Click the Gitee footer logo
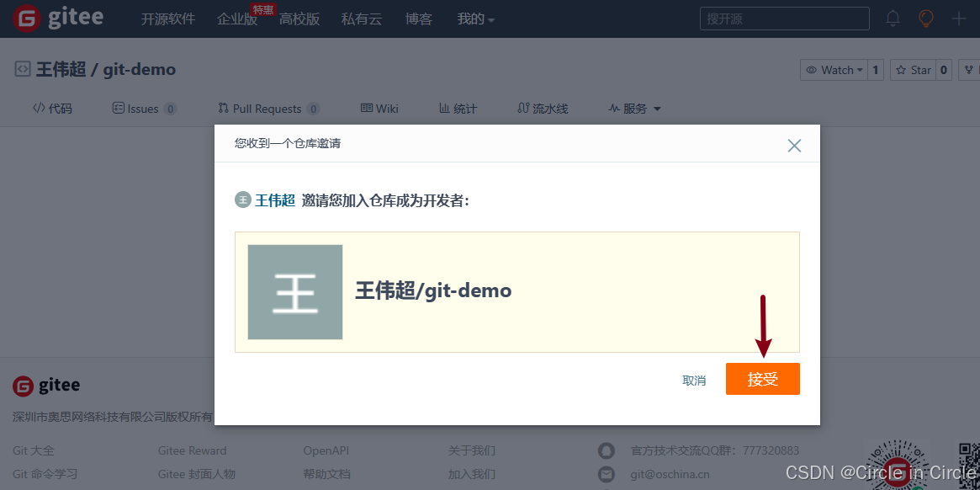Screen dimensions: 980x490 [47, 386]
